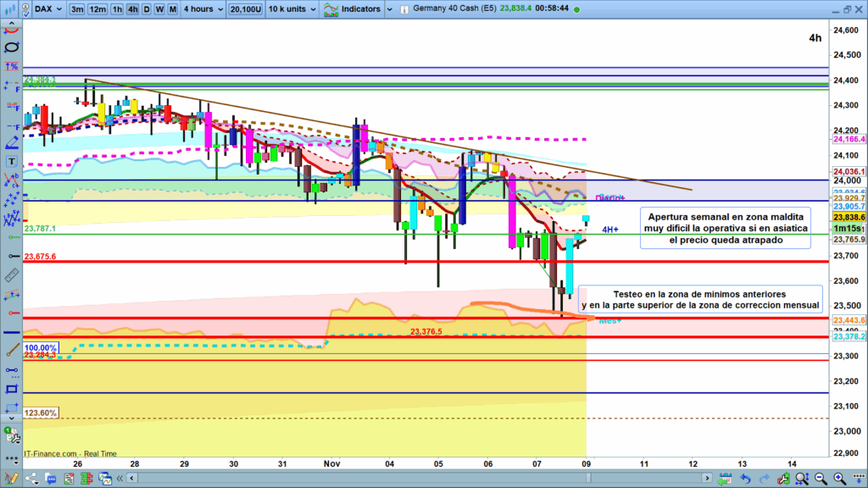868x488 pixels.
Task: Select the Weekly (W) timeframe button
Action: (x=159, y=9)
